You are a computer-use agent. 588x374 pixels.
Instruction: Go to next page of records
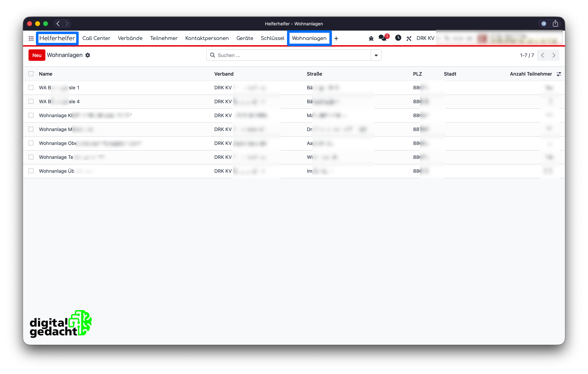(554, 55)
